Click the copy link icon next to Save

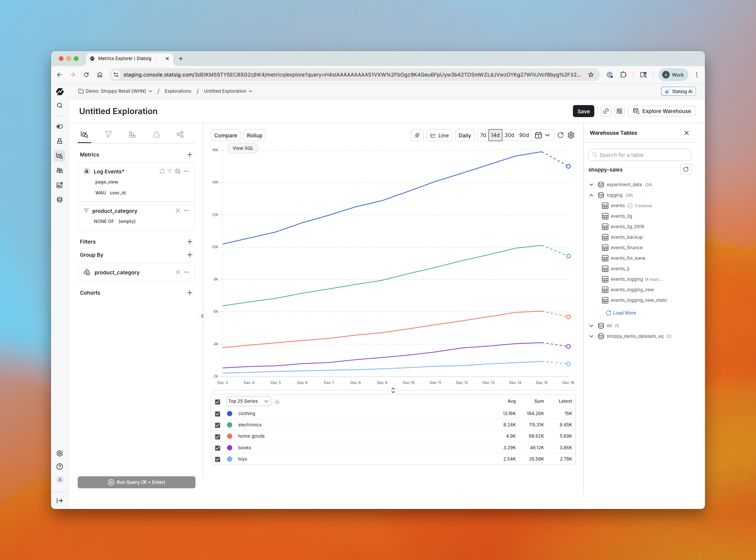[606, 111]
